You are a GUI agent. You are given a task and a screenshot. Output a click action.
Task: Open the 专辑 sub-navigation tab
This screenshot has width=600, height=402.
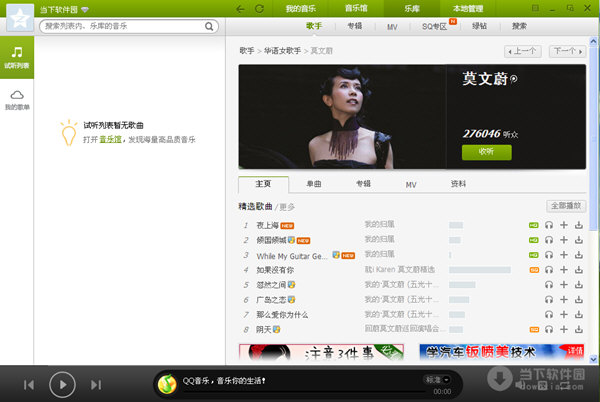[355, 26]
